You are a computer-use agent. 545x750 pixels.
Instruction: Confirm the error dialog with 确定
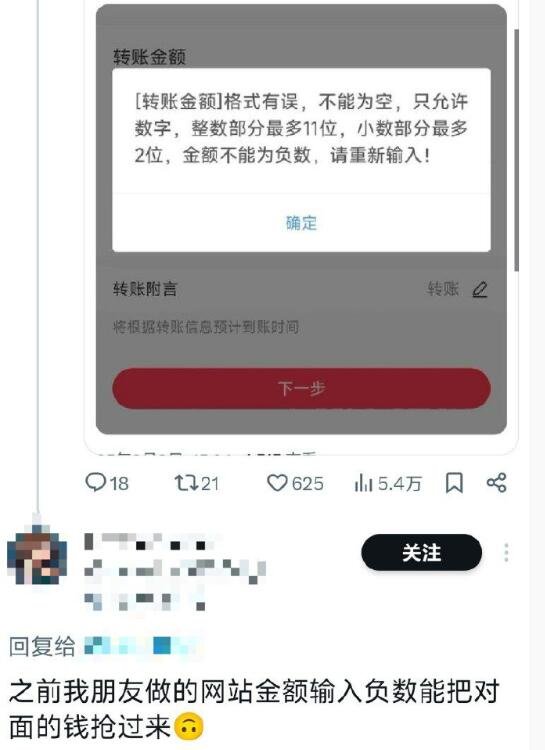[x=301, y=223]
